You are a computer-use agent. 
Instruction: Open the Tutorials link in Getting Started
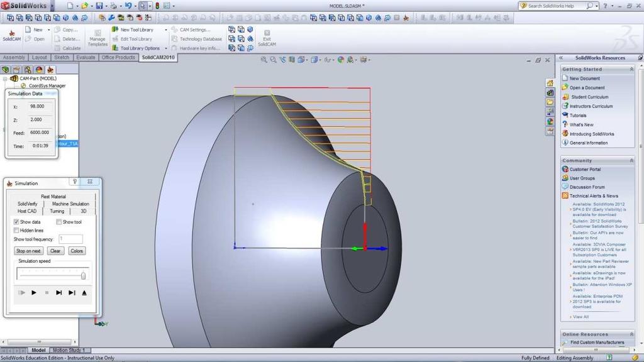577,116
